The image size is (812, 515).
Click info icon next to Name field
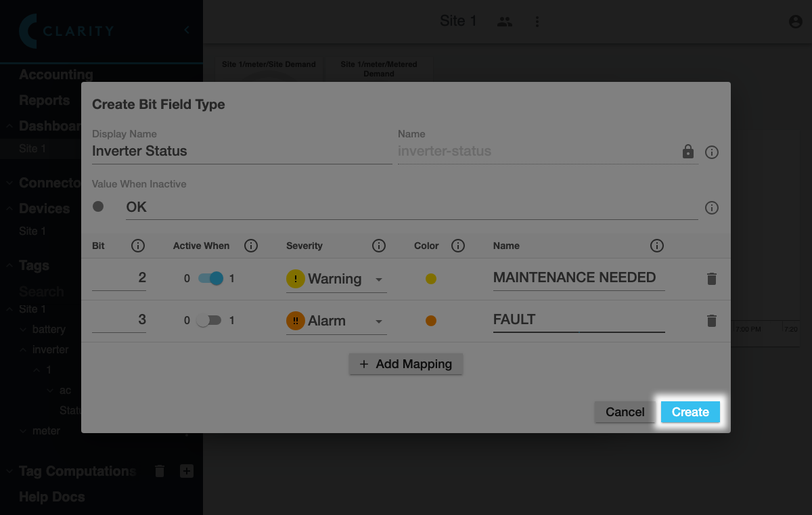711,152
